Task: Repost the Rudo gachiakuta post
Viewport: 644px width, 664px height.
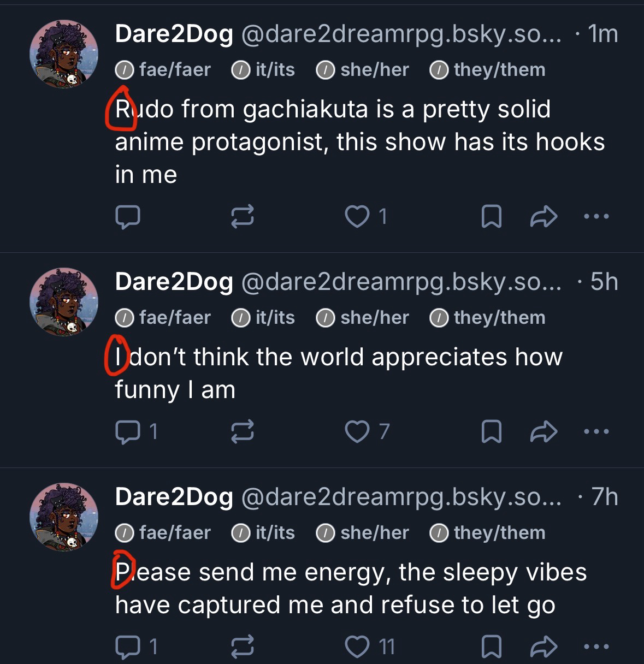Action: (243, 217)
